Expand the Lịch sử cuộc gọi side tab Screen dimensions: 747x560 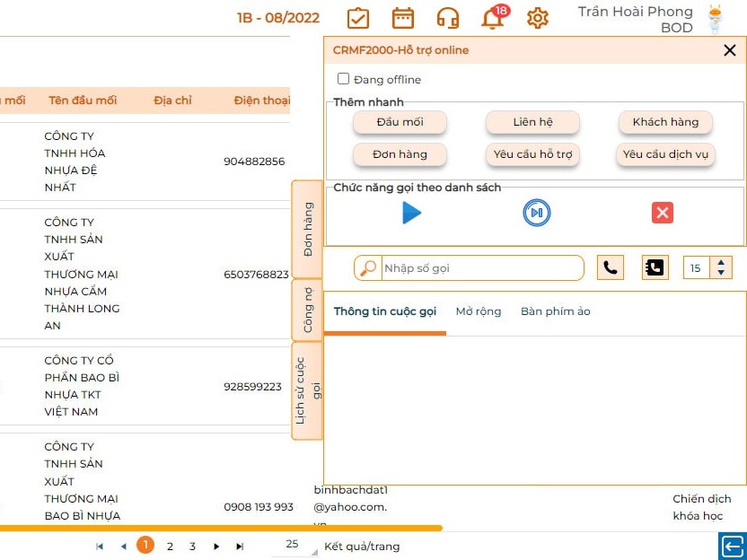[x=306, y=389]
